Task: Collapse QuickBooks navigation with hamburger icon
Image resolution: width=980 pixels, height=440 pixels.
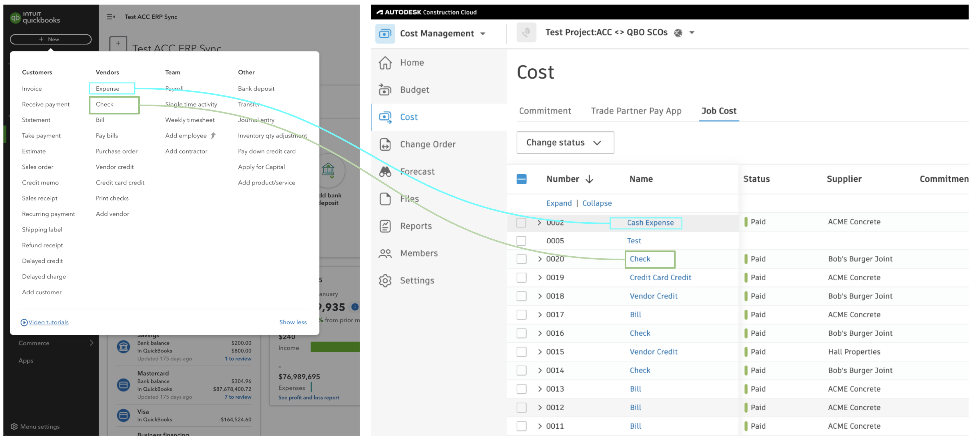Action: click(x=111, y=17)
